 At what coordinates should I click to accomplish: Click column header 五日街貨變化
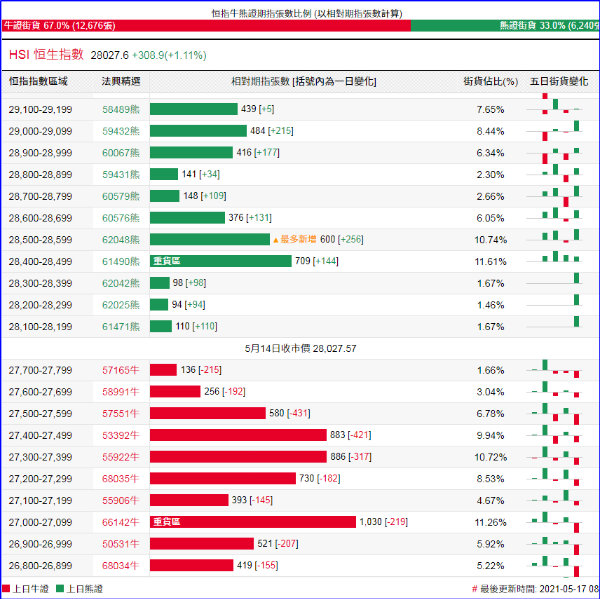tap(559, 81)
